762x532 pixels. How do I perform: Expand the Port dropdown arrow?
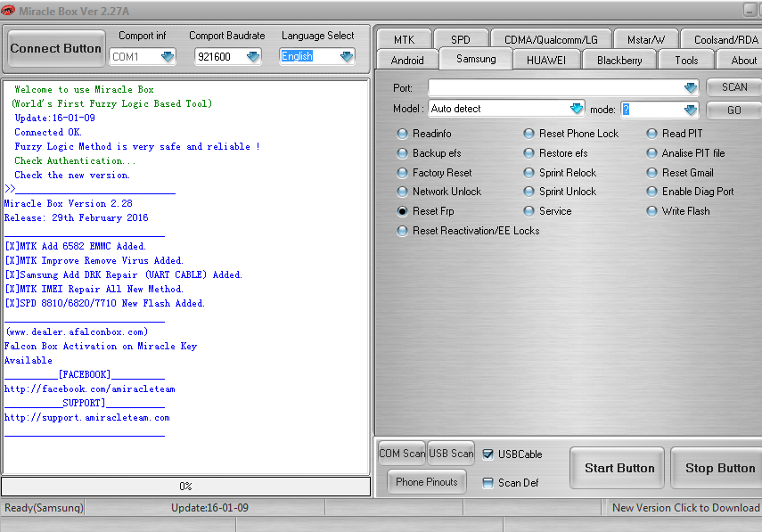(690, 88)
